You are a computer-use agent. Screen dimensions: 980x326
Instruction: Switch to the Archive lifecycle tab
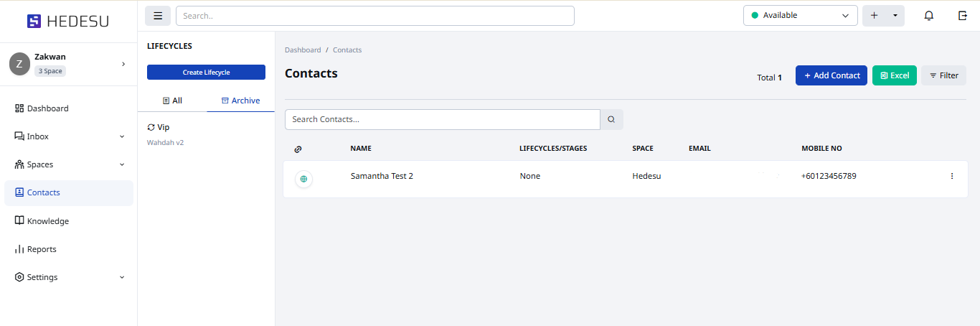240,101
